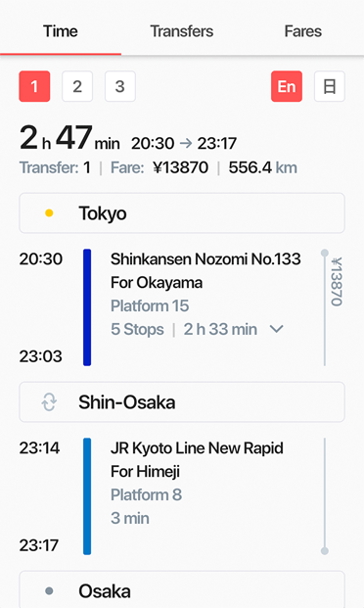Click the vertical ¥13870 fare label
Viewport: 364px width, 608px height.
337,282
